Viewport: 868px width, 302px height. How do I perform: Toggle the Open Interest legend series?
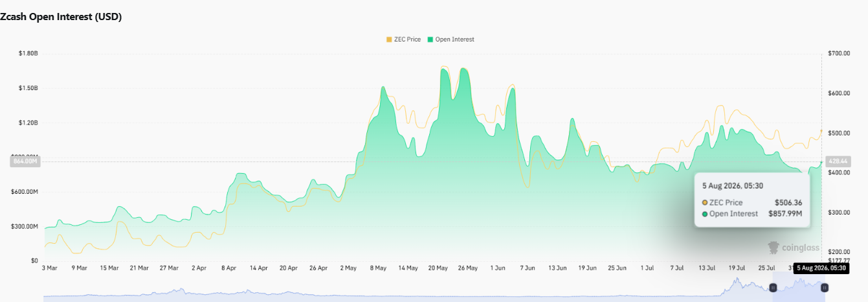pyautogui.click(x=451, y=40)
